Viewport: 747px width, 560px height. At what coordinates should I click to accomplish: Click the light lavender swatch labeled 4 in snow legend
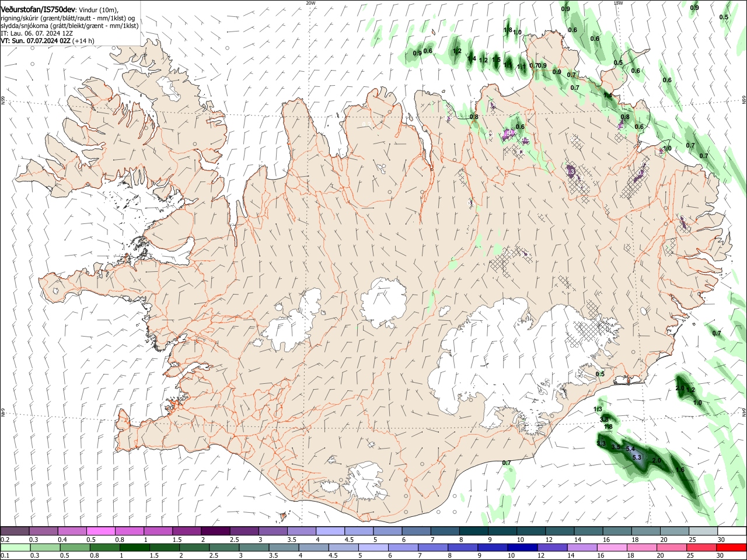pyautogui.click(x=330, y=531)
